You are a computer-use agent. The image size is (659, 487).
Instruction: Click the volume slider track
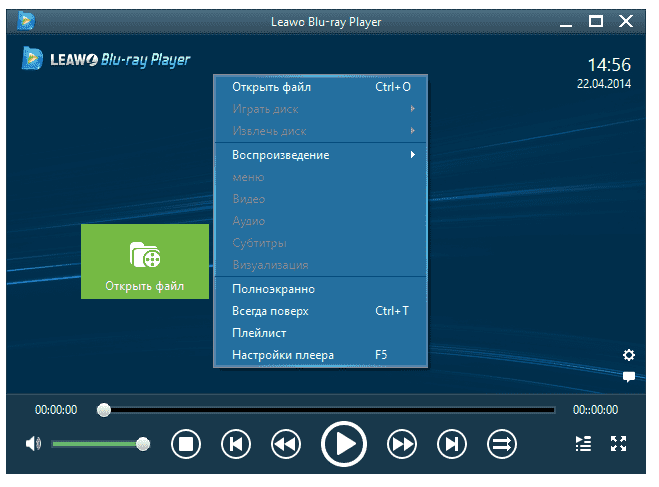click(95, 444)
